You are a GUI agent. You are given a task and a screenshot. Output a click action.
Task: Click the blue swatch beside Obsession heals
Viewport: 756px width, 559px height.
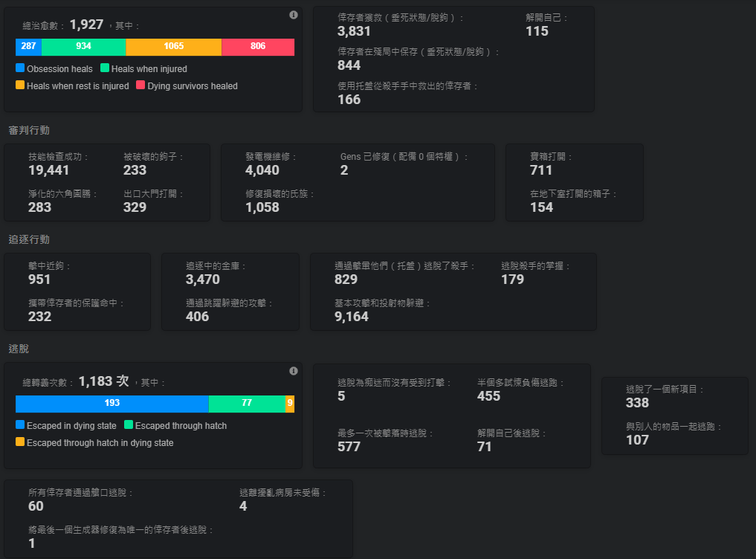pos(20,68)
